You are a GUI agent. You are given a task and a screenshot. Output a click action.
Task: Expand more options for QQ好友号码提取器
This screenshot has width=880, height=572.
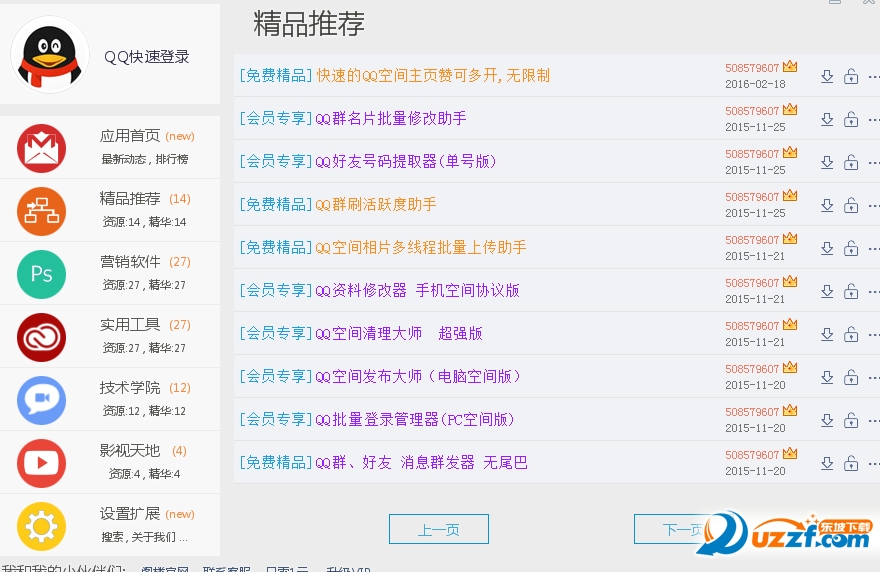tap(874, 163)
